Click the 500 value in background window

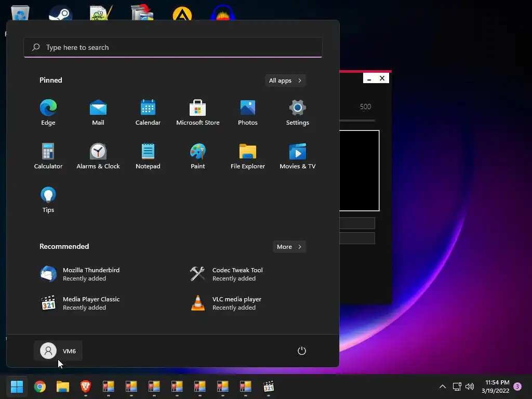click(365, 107)
